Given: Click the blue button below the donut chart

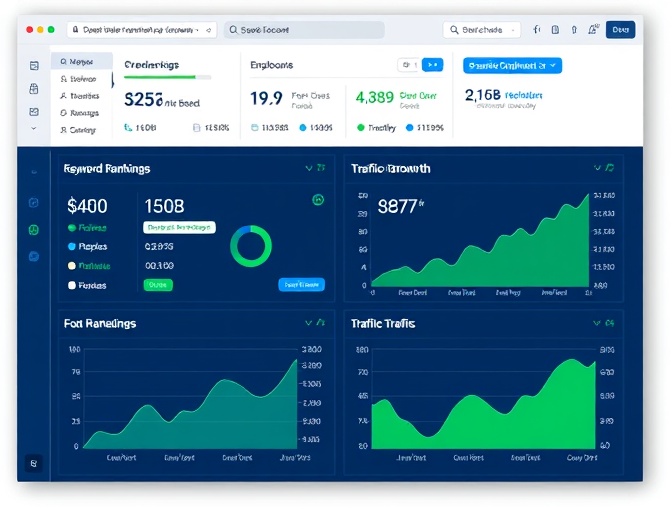Looking at the screenshot, I should pyautogui.click(x=301, y=284).
